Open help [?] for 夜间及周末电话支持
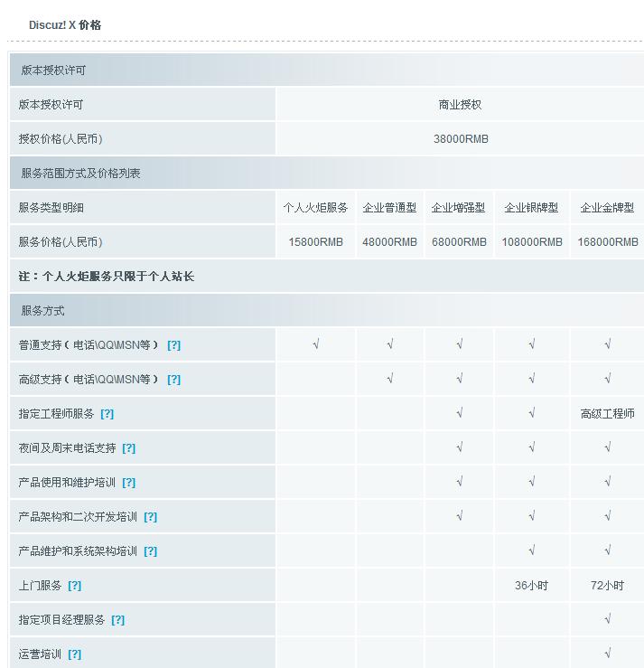 point(128,448)
